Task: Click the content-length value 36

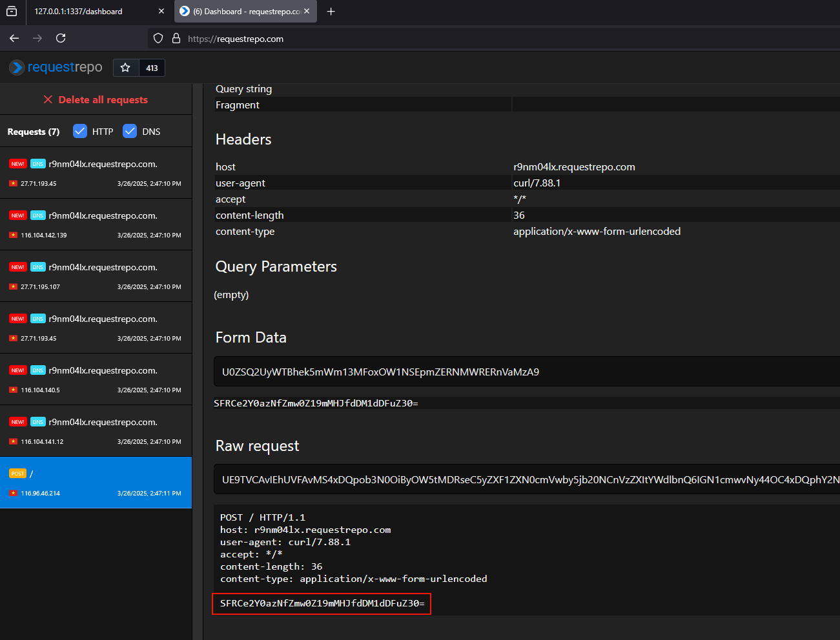Action: pos(519,215)
